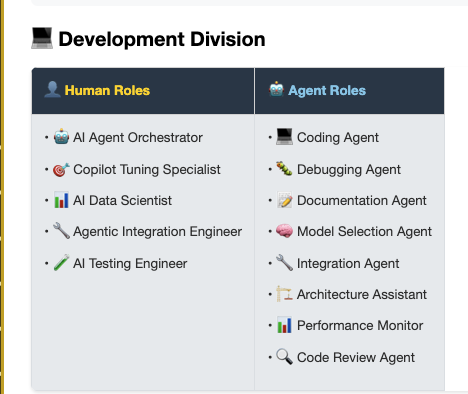Click the person silhouette icon in Human Roles header
This screenshot has height=394, width=468.
point(52,90)
